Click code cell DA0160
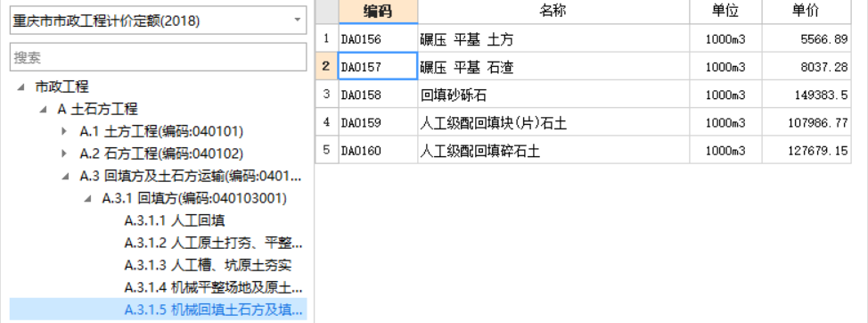Screen dimensions: 868x323 coord(378,151)
